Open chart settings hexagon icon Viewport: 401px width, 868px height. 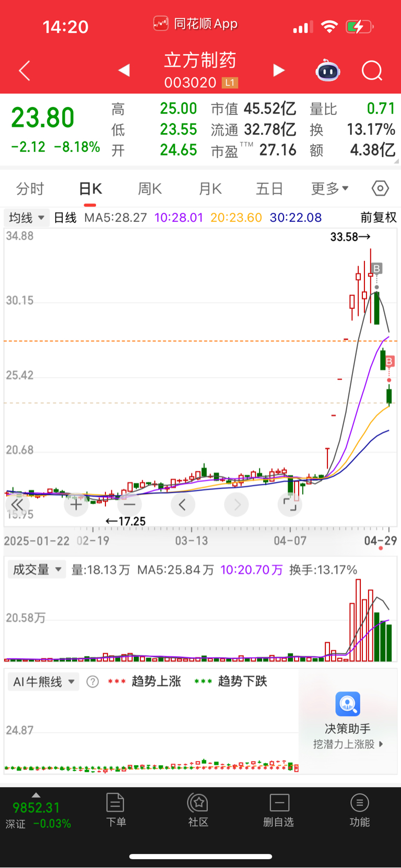click(380, 188)
